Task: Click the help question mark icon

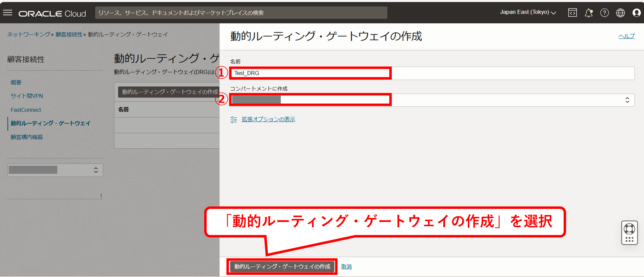Action: pyautogui.click(x=604, y=13)
